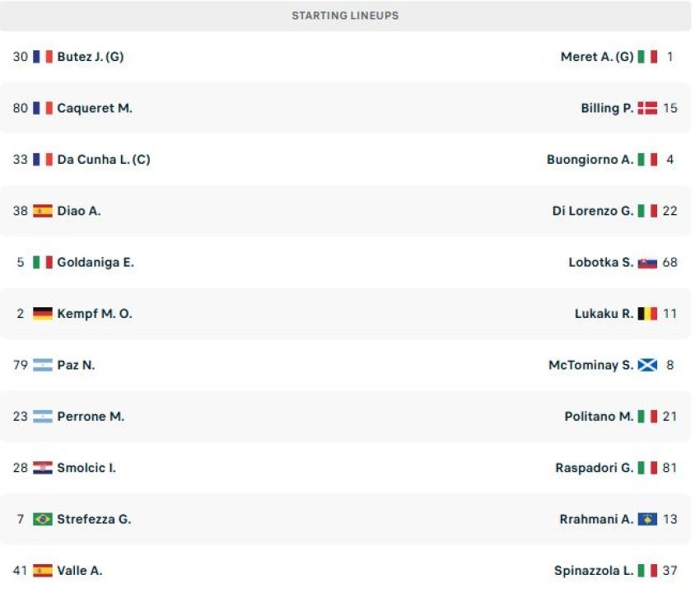700x607 pixels.
Task: Click the Croatian flag beside Smolcic I.
Action: (42, 468)
